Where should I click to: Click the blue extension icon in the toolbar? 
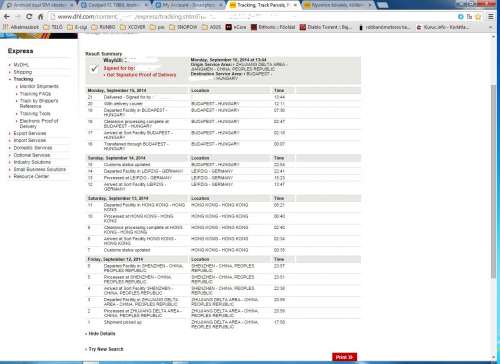tap(461, 17)
